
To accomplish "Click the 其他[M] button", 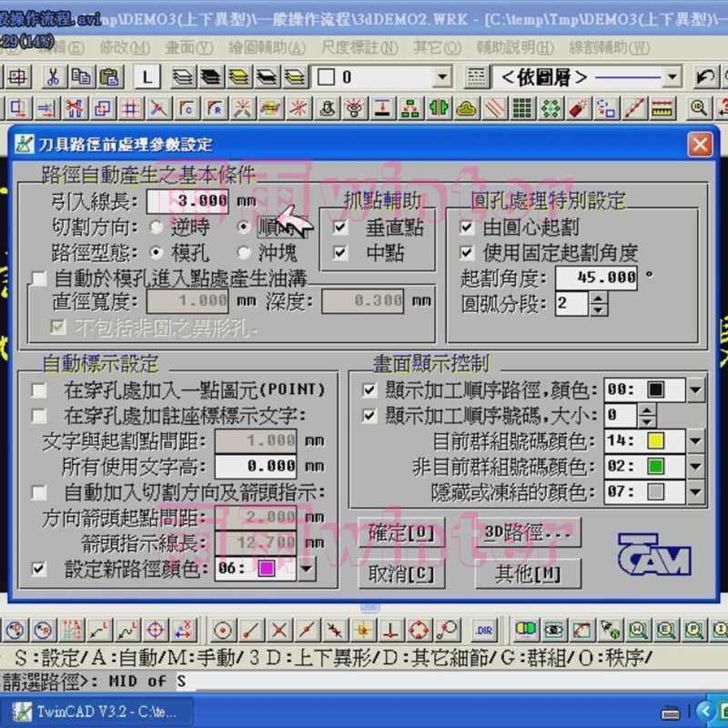I will pos(528,574).
